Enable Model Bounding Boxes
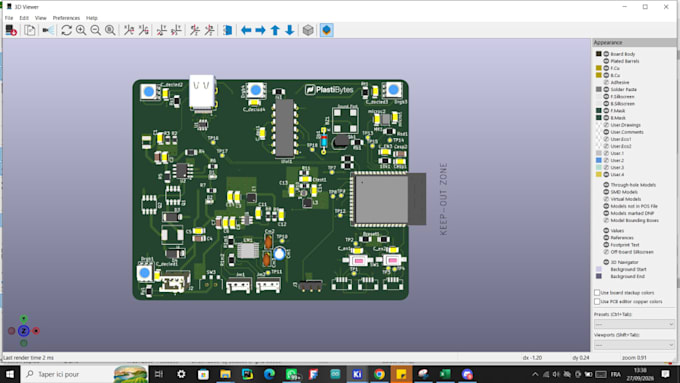This screenshot has height=383, width=680. tap(606, 220)
